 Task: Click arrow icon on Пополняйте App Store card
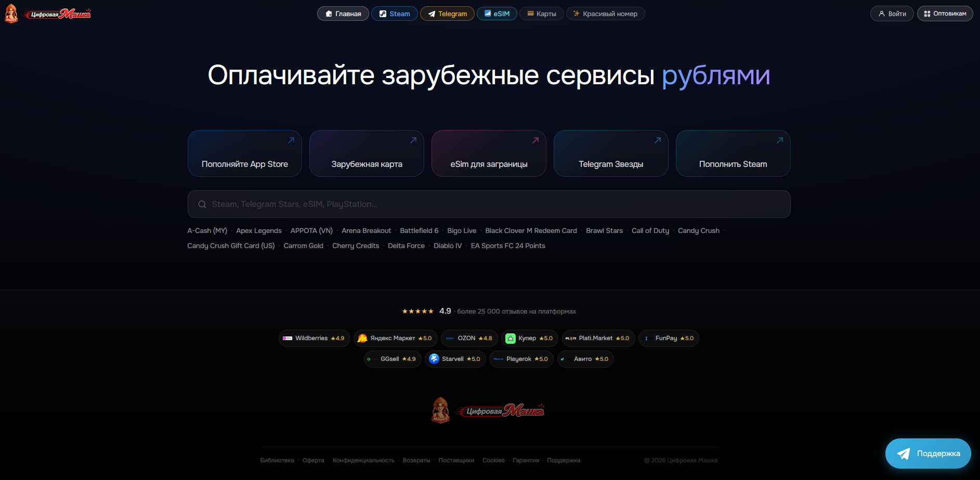[291, 140]
